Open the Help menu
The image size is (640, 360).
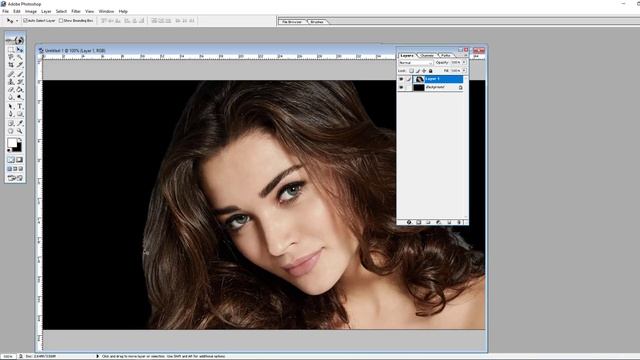[123, 11]
